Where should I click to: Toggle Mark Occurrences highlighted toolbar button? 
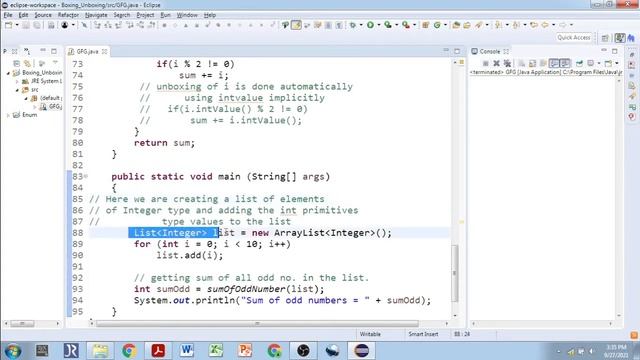296,25
